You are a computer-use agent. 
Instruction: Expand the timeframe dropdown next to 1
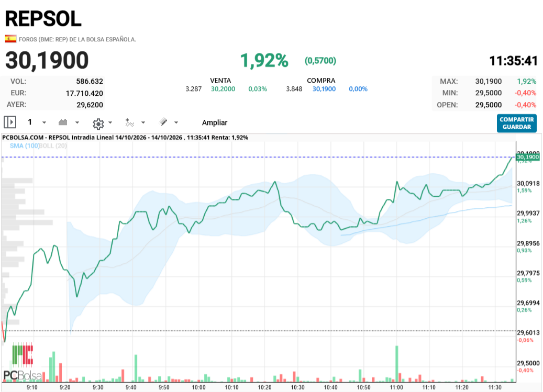pyautogui.click(x=44, y=122)
